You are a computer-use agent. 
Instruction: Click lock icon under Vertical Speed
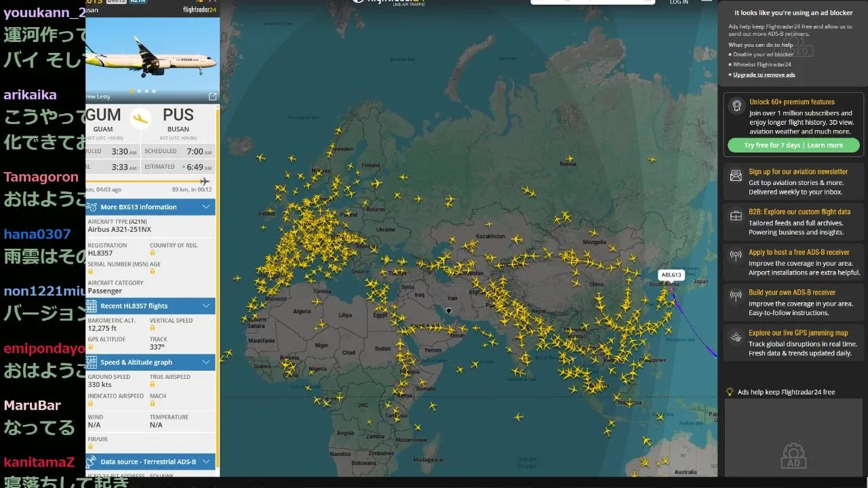point(153,328)
